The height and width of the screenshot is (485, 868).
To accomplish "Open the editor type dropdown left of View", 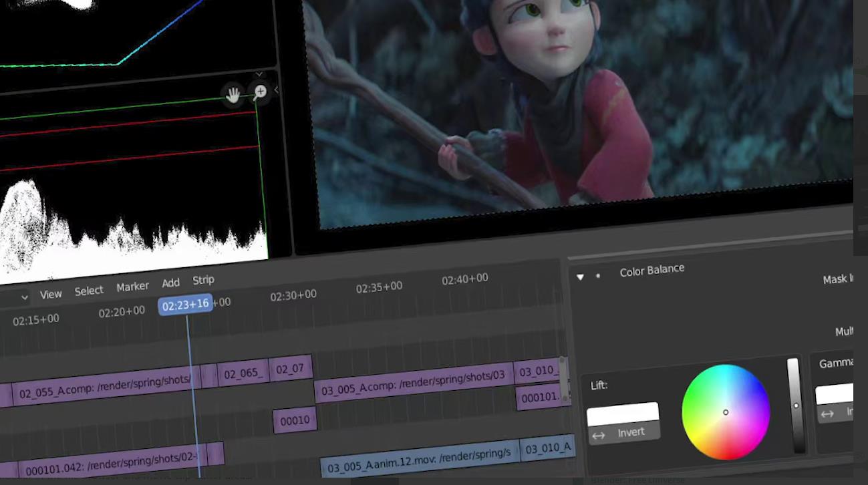I will click(x=24, y=297).
